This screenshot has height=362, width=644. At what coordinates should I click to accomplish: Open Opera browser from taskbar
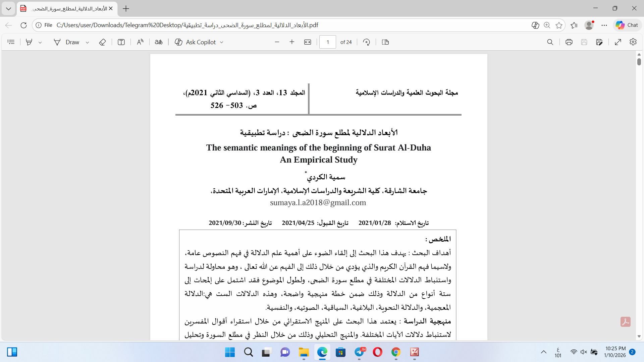(378, 352)
